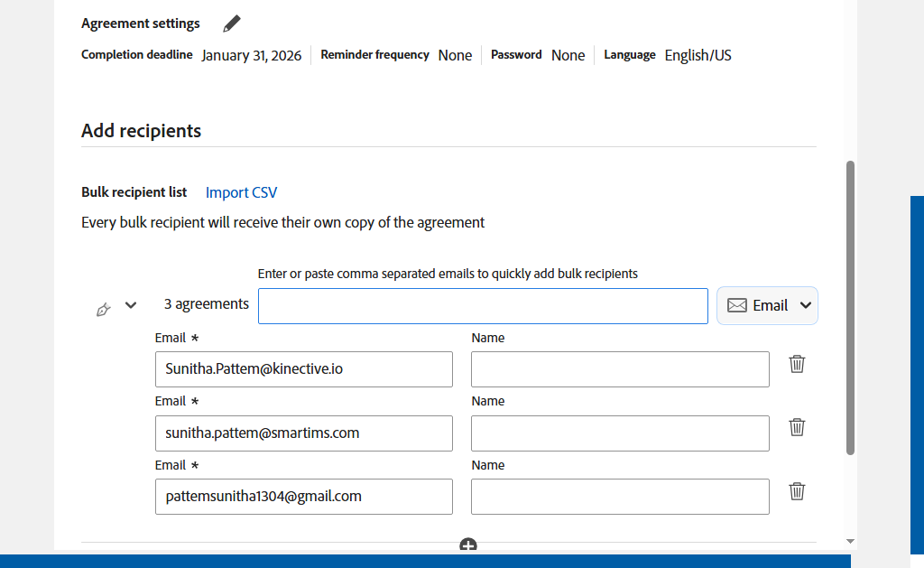Click the plus icon to add recipient

click(467, 545)
